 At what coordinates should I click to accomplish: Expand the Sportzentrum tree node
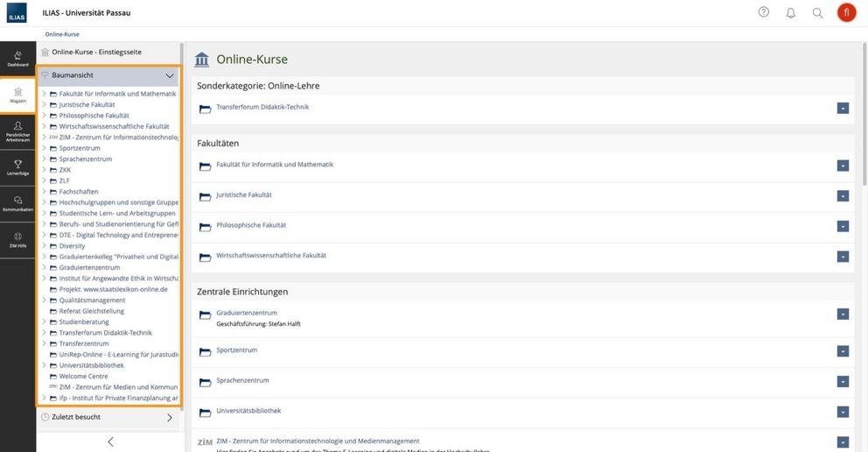click(44, 148)
